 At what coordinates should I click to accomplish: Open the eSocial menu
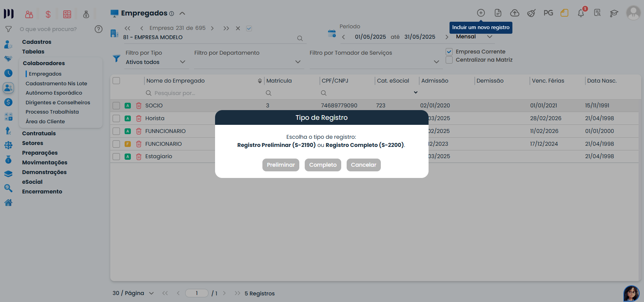click(x=32, y=182)
